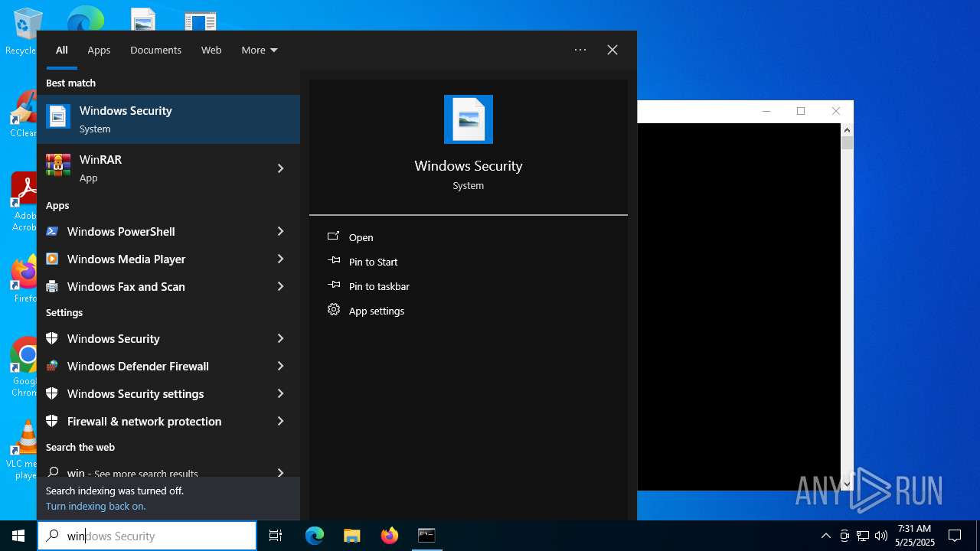This screenshot has height=551, width=980.
Task: Show hidden system tray icons
Action: [x=825, y=536]
